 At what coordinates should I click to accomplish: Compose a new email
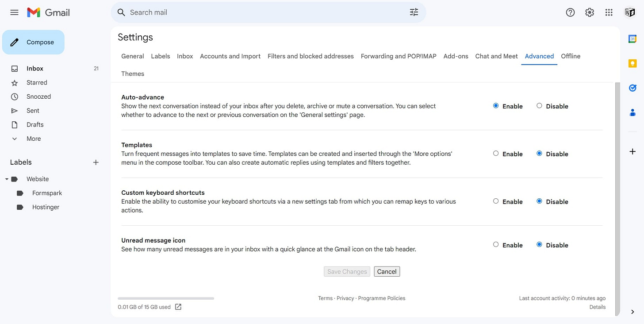(x=33, y=42)
